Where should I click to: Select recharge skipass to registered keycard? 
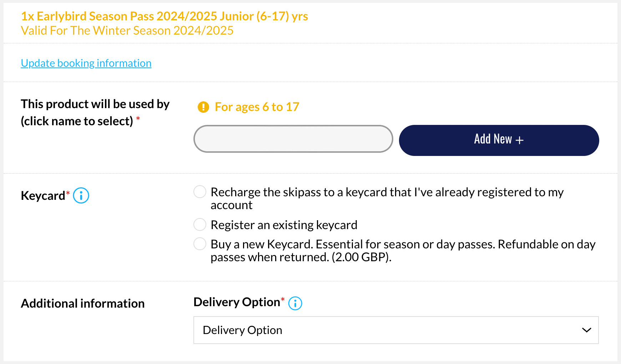pos(200,192)
